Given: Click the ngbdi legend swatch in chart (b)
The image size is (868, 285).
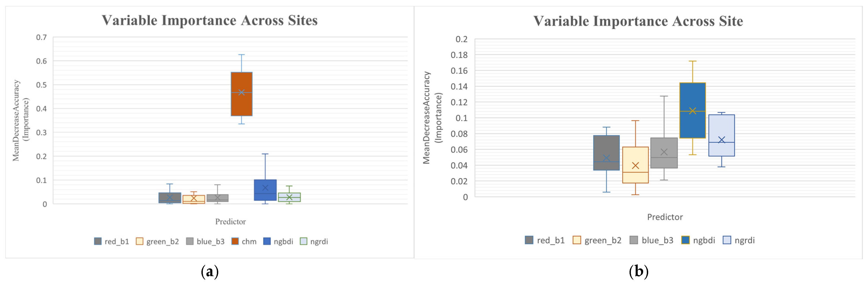Looking at the screenshot, I should [x=685, y=240].
